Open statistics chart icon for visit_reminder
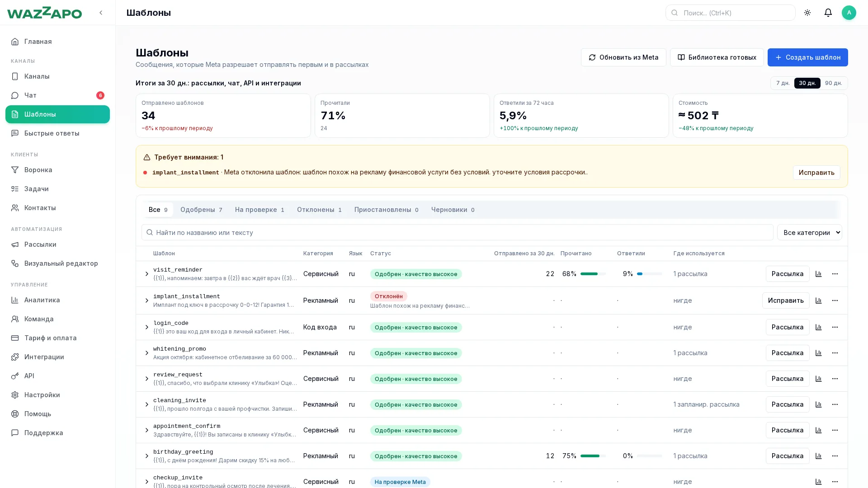 pos(819,274)
